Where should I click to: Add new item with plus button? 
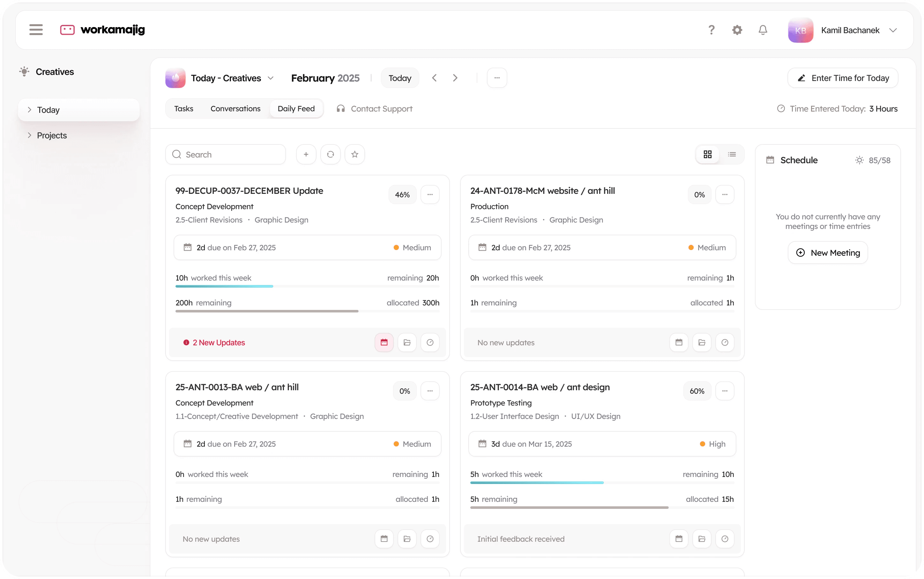[x=306, y=154]
